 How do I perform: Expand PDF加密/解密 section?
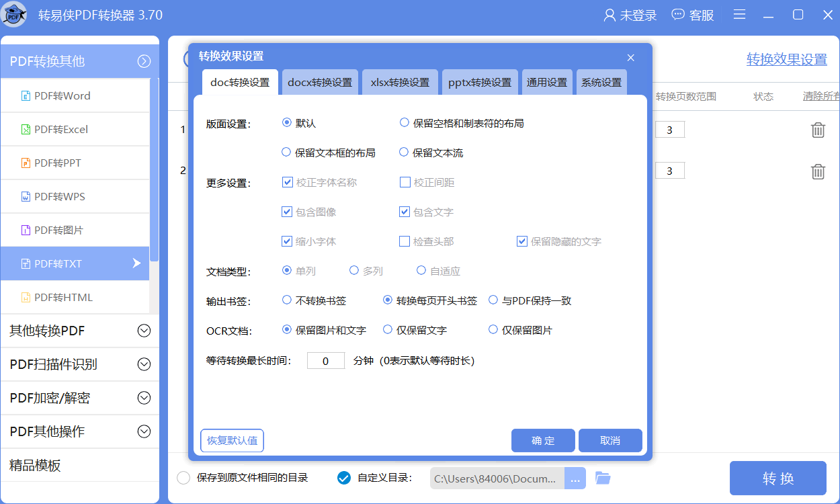(144, 398)
